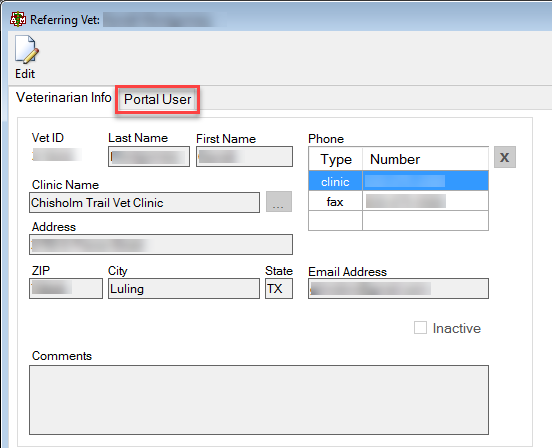552x448 pixels.
Task: Select the clinic phone row
Action: (399, 181)
